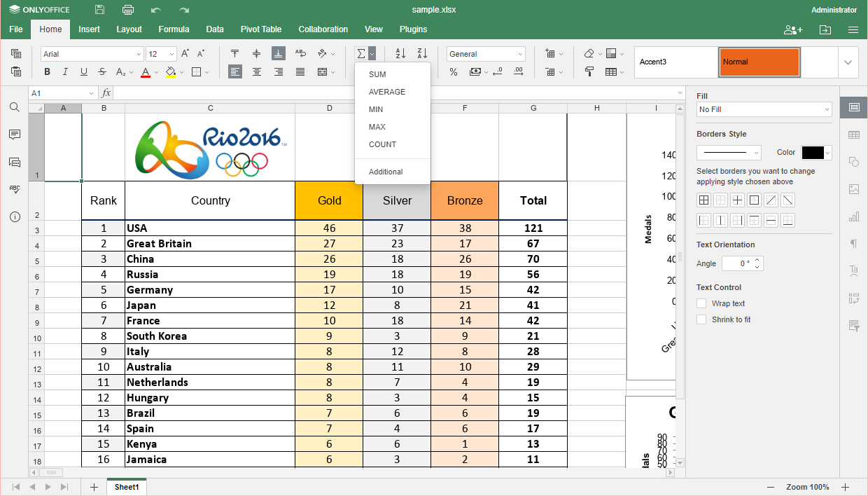Enable the Shrink to fit checkbox
Screen dimensions: 868x496
[701, 319]
